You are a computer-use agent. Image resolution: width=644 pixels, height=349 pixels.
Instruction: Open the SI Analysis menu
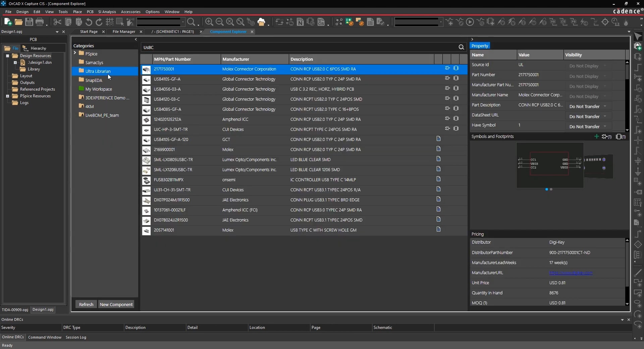(107, 12)
